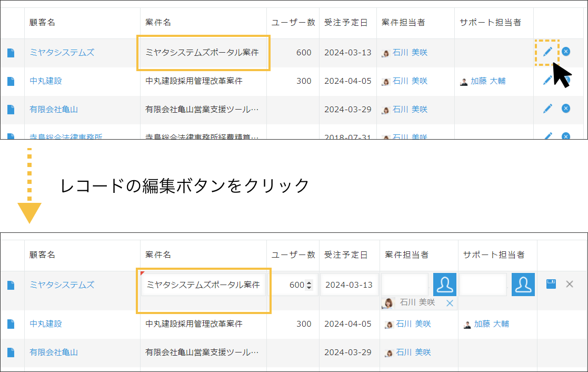This screenshot has height=372, width=588.
Task: Open the user picker for 案件担当者
Action: point(445,283)
